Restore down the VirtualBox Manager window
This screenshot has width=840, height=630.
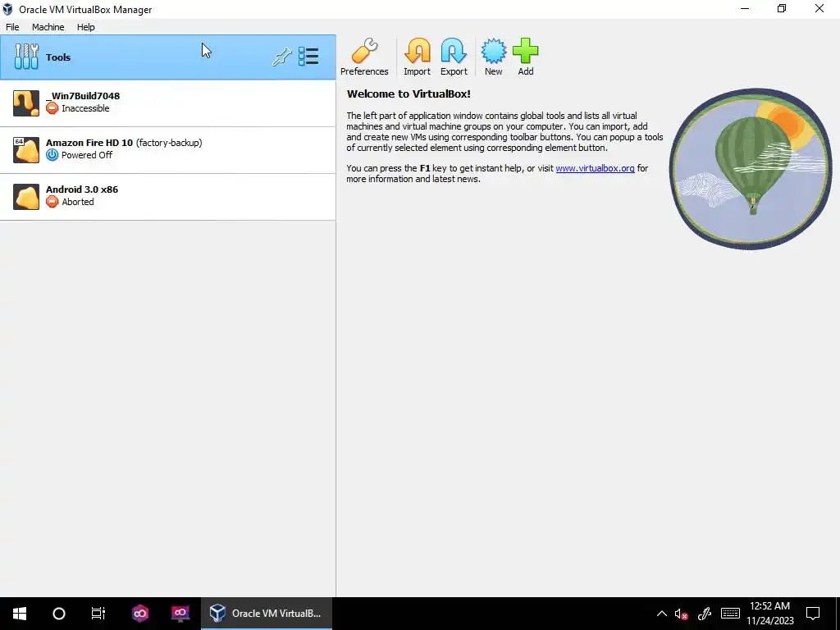pos(782,8)
